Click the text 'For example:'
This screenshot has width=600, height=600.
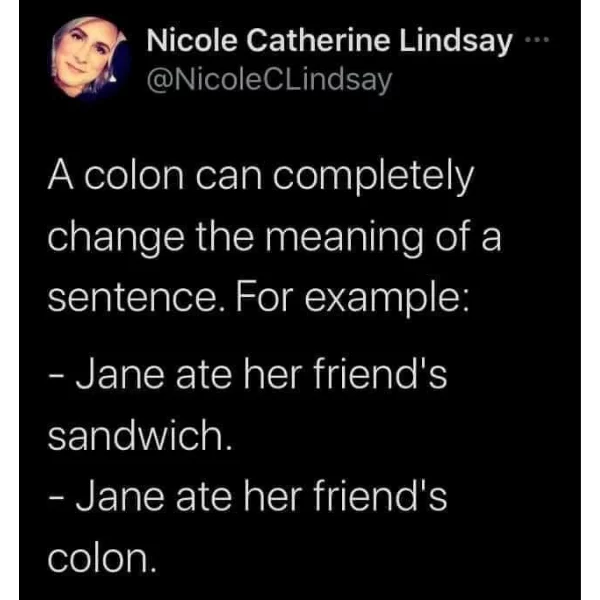click(x=352, y=299)
